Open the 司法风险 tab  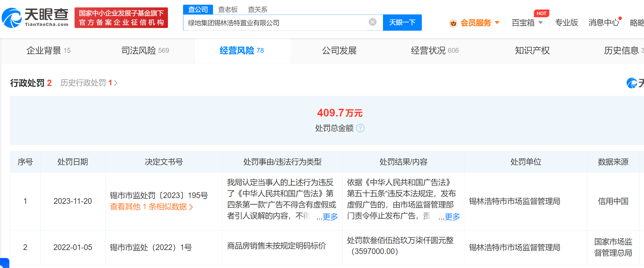click(145, 51)
